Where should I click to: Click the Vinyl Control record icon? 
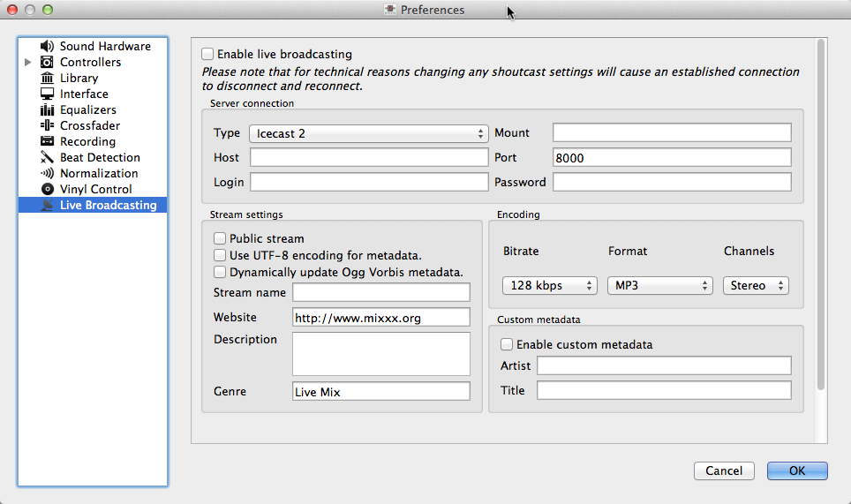click(x=47, y=189)
